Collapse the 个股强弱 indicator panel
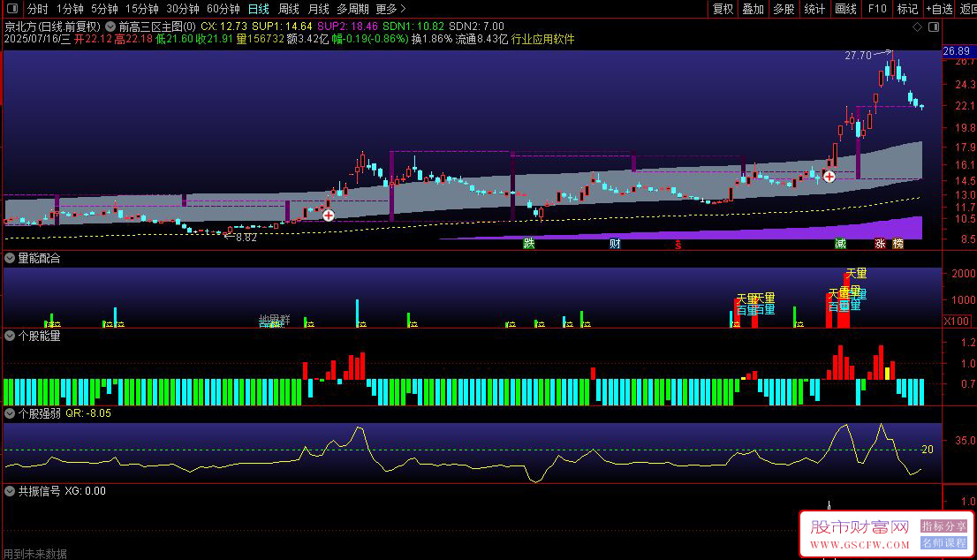The image size is (977, 560). (x=10, y=413)
